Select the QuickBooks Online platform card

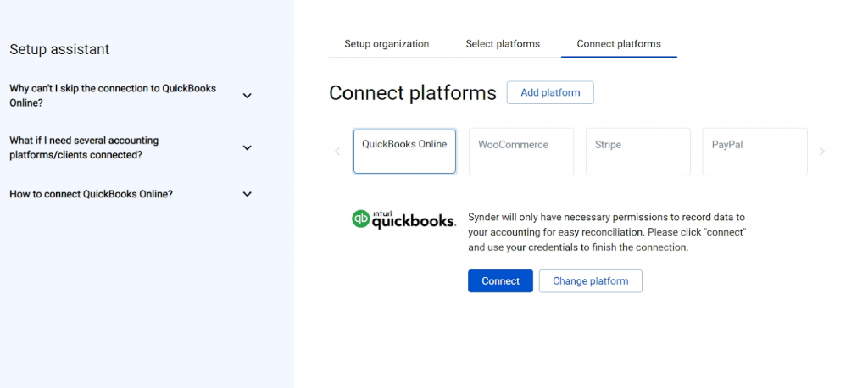tap(404, 151)
